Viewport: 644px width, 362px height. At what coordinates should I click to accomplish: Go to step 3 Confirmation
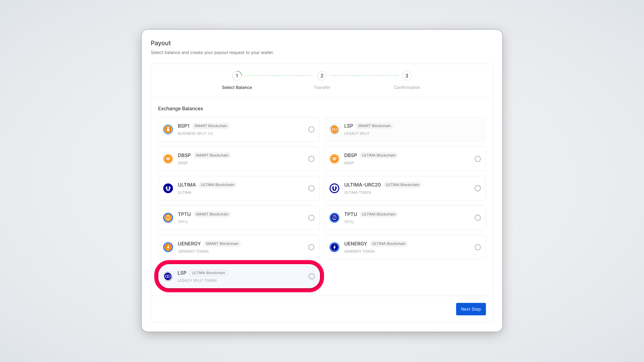[x=407, y=76]
